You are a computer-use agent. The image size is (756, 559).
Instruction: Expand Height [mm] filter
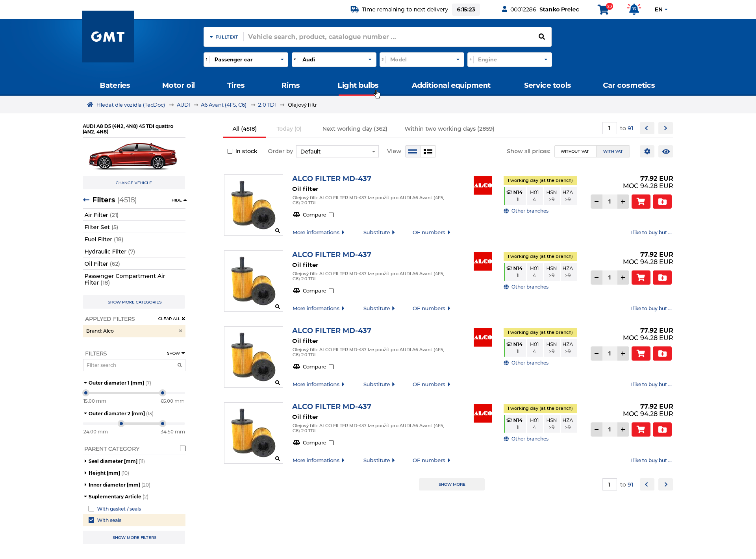coord(104,473)
